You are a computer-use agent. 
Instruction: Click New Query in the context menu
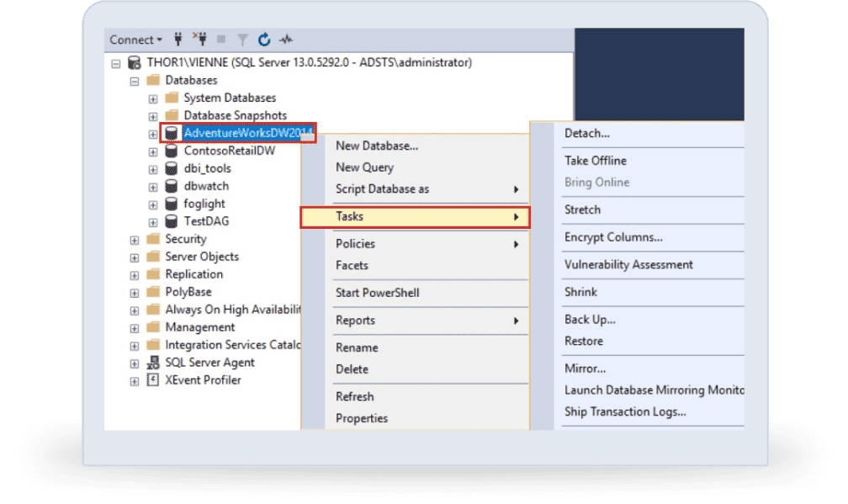click(364, 167)
